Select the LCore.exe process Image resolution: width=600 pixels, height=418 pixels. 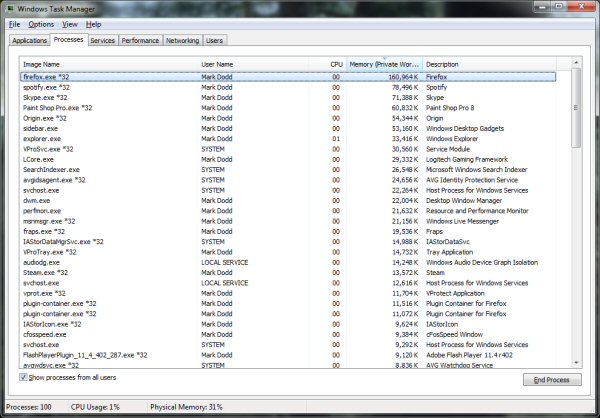tap(288, 159)
